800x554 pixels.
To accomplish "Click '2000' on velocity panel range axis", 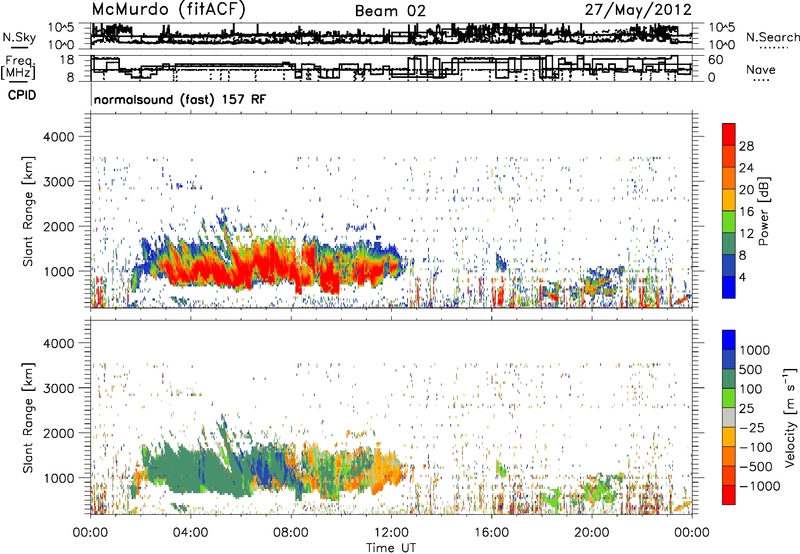I will [59, 434].
